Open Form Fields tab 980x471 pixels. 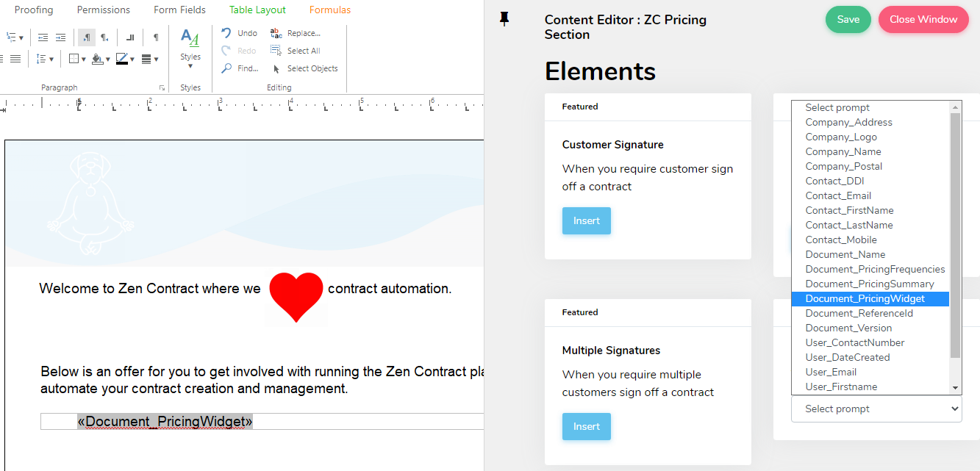[x=179, y=10]
